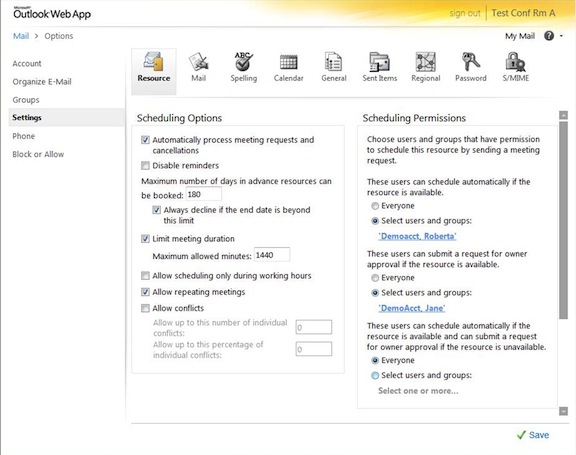Click the scrollbar up arrow
The image size is (576, 455).
[563, 115]
